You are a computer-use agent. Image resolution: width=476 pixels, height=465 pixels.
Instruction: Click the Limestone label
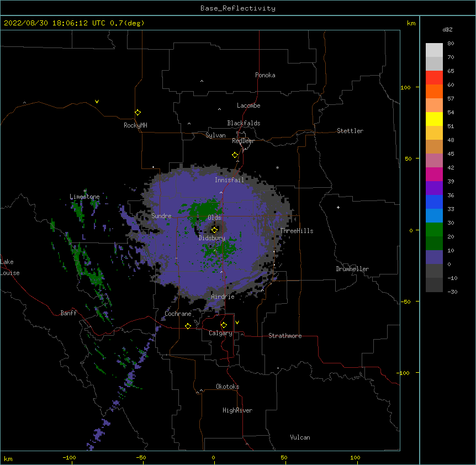pos(84,197)
